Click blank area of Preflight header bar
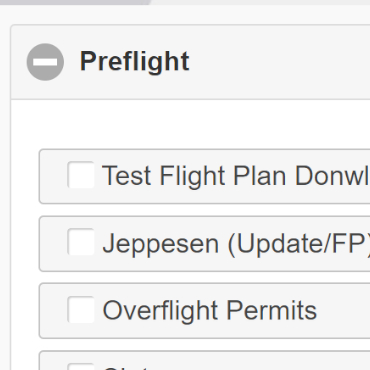 [280, 62]
